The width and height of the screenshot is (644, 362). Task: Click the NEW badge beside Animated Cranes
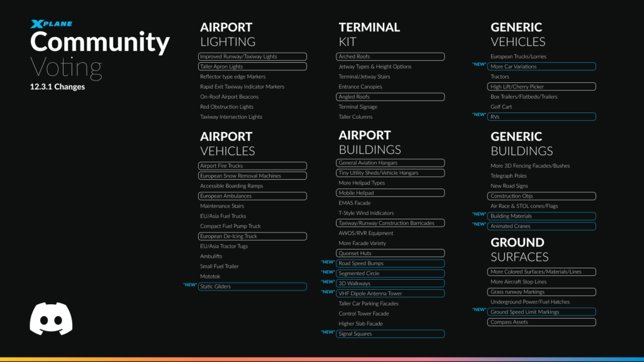(479, 224)
